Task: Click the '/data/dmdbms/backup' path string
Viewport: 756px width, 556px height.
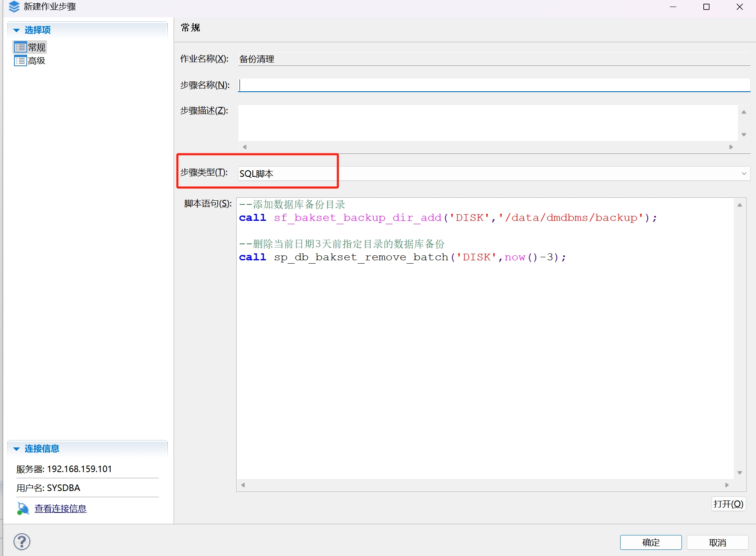Action: tap(571, 218)
